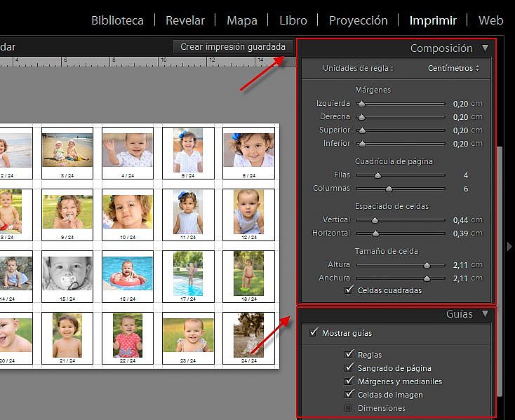Viewport: 515px width, 420px height.
Task: Go to the Libro module
Action: [x=293, y=20]
